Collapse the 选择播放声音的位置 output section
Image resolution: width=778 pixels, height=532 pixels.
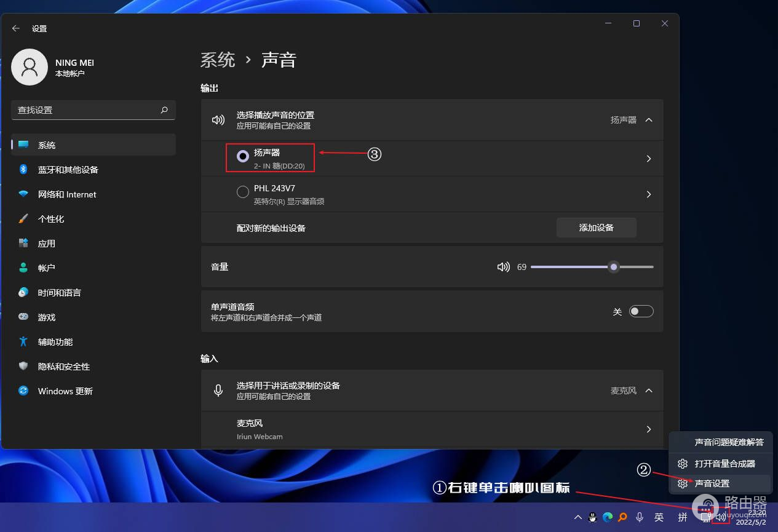pos(649,120)
